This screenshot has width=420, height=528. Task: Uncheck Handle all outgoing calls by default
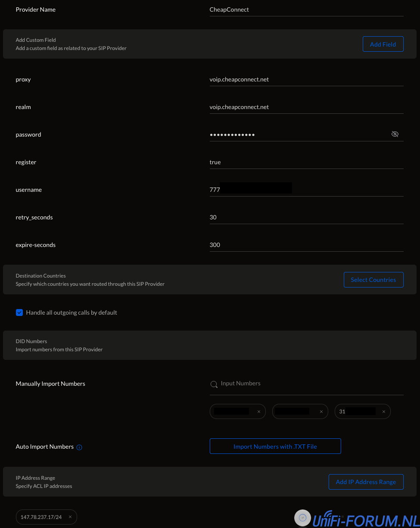19,312
